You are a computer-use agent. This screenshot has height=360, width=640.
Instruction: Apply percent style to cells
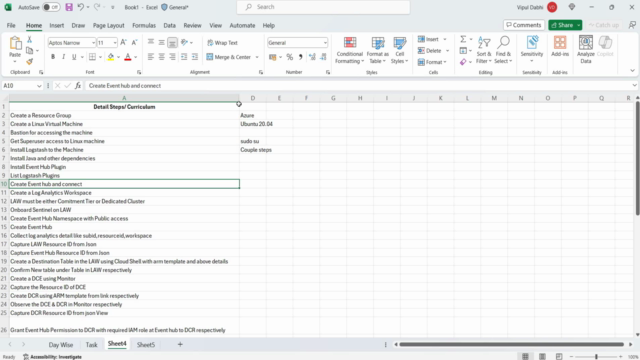coord(290,57)
